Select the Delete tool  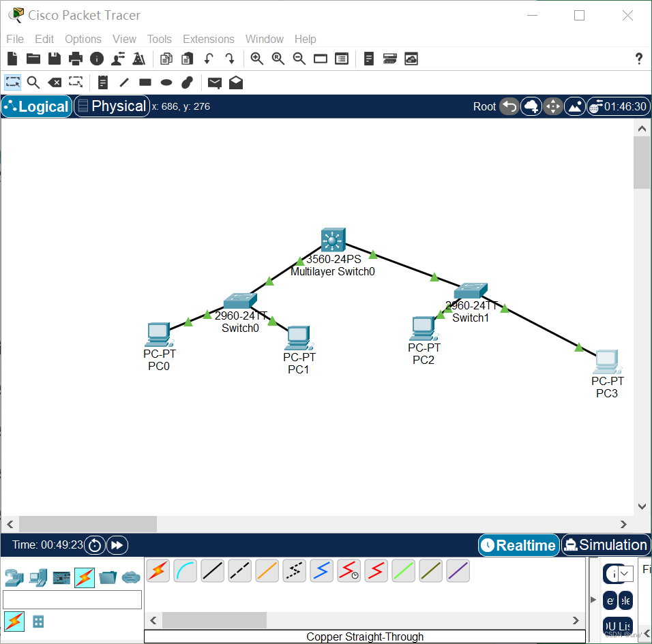point(55,82)
